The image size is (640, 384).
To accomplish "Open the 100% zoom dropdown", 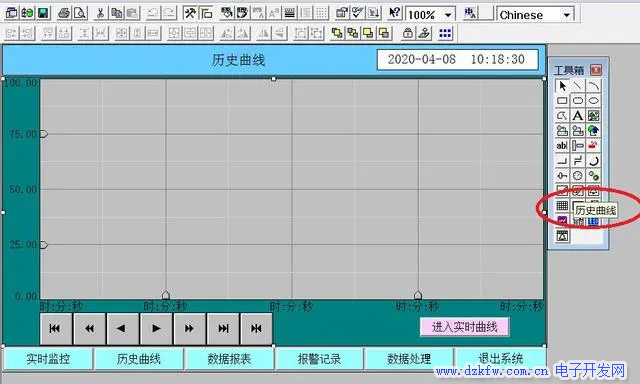I will [448, 15].
